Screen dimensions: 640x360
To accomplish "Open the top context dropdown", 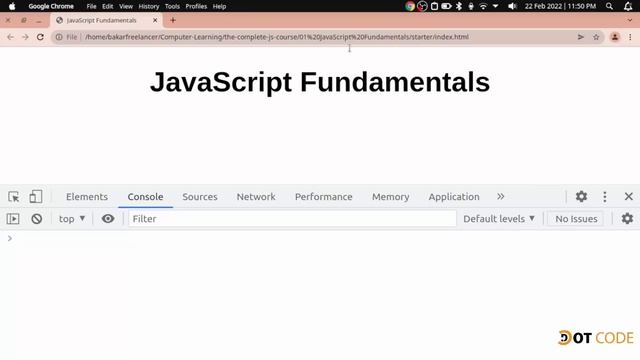I will pyautogui.click(x=72, y=219).
